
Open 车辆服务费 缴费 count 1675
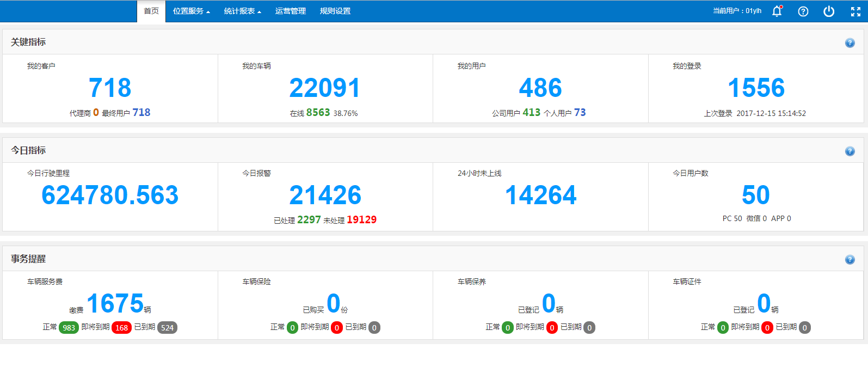pyautogui.click(x=115, y=303)
